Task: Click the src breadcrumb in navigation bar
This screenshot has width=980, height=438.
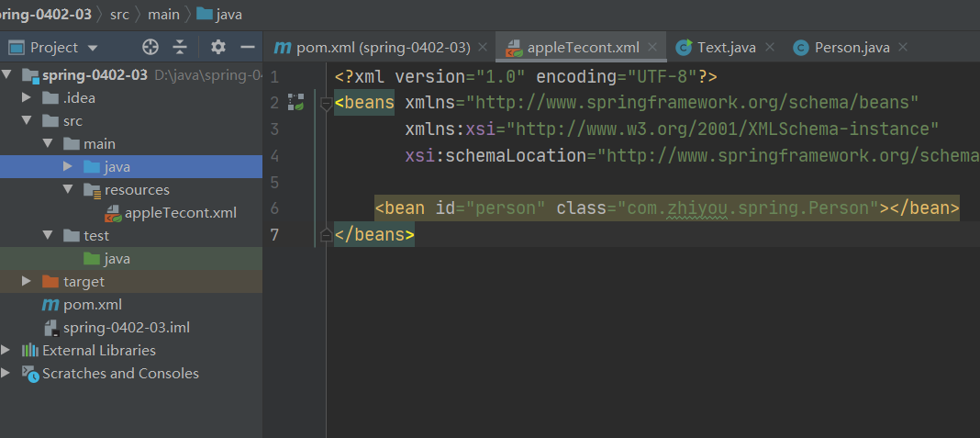Action: click(x=119, y=14)
